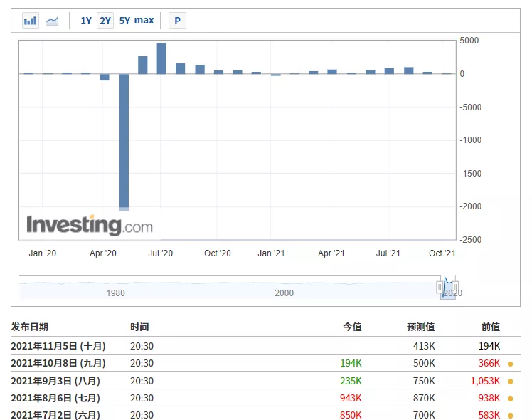The width and height of the screenshot is (532, 420).
Task: Open the 2021年11月5日 (十月) release row
Action: 265,346
